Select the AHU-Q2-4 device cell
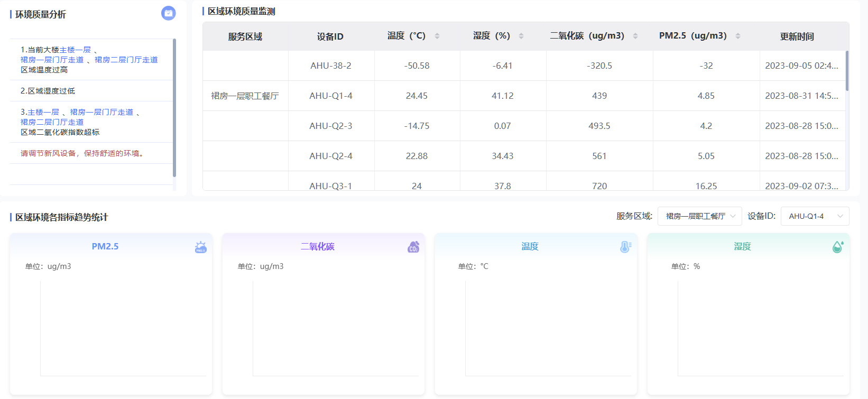Image resolution: width=868 pixels, height=399 pixels. (331, 156)
